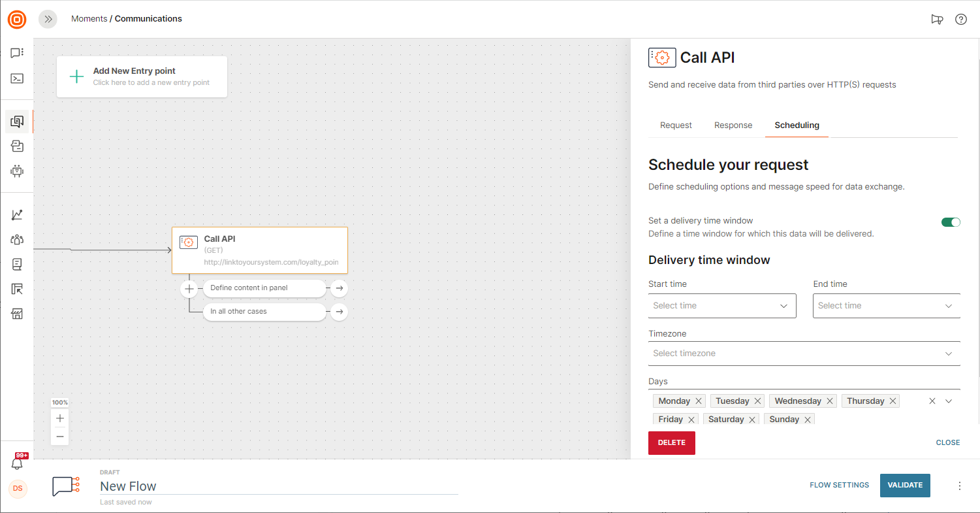980x513 pixels.
Task: Open the Start time dropdown
Action: coord(721,306)
